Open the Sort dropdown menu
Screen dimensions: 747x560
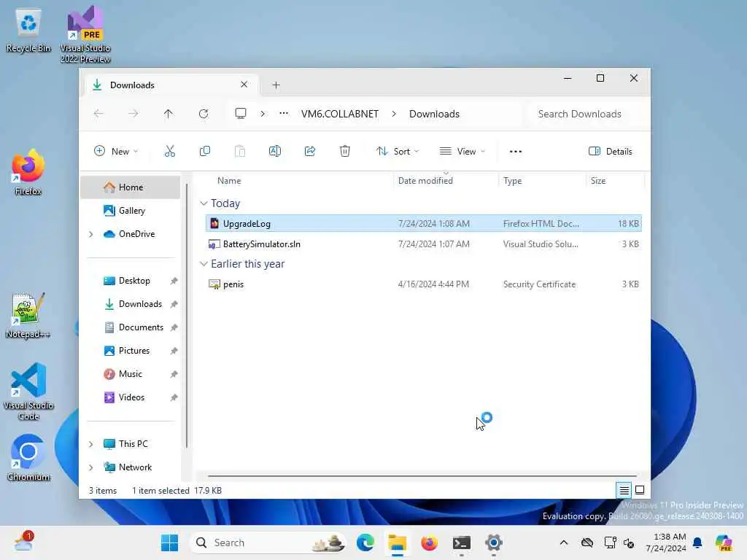(398, 152)
